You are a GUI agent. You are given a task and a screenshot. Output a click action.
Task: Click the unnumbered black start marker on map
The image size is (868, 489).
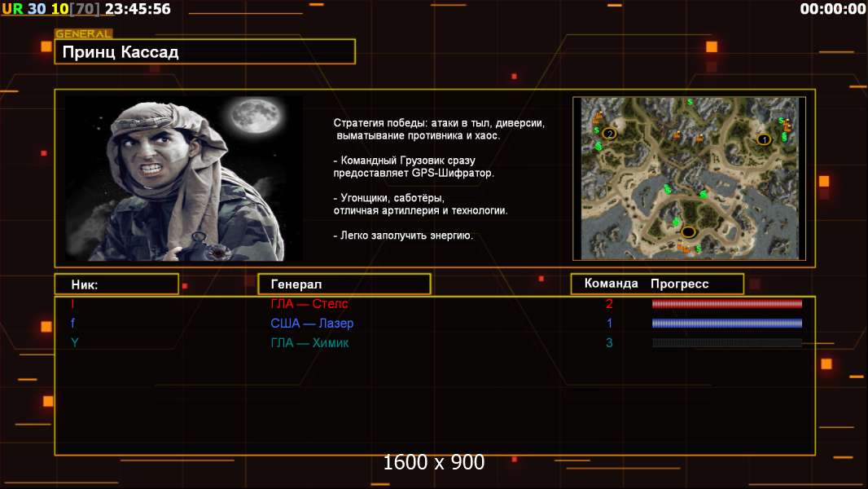(688, 231)
